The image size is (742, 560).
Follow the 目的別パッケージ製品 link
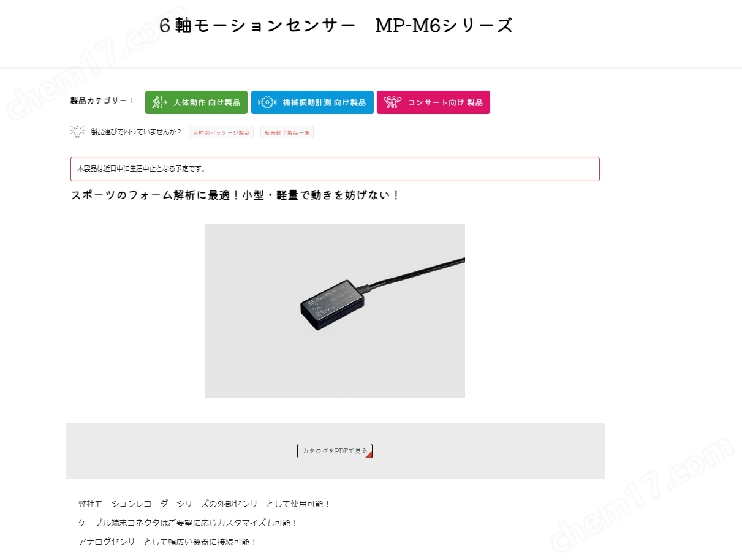pyautogui.click(x=221, y=132)
